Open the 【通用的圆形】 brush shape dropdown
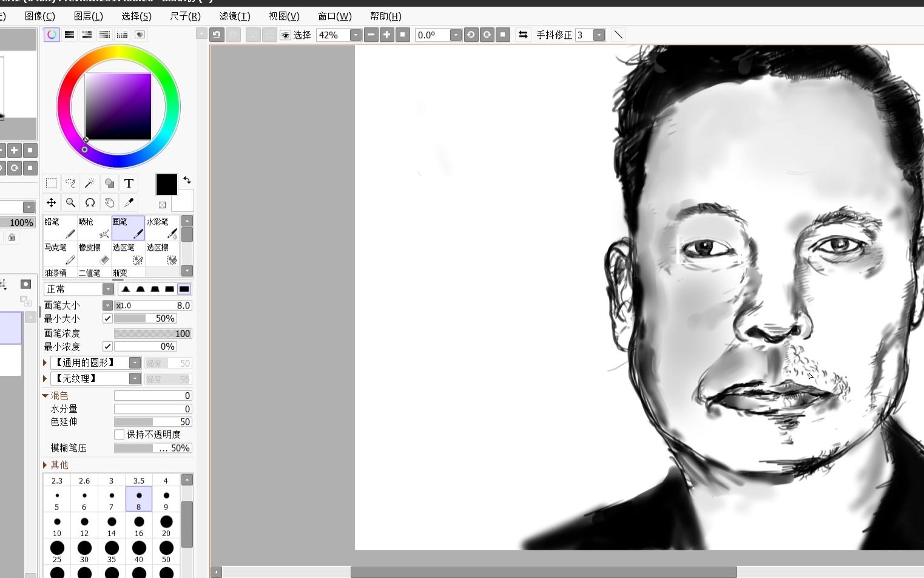The height and width of the screenshot is (578, 924). pyautogui.click(x=135, y=363)
